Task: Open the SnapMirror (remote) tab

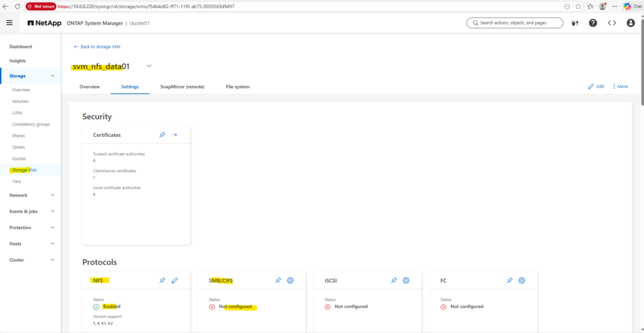Action: (x=182, y=87)
